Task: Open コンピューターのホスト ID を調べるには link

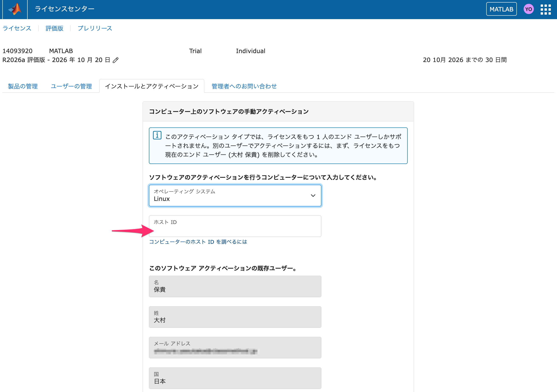Action: pos(198,242)
